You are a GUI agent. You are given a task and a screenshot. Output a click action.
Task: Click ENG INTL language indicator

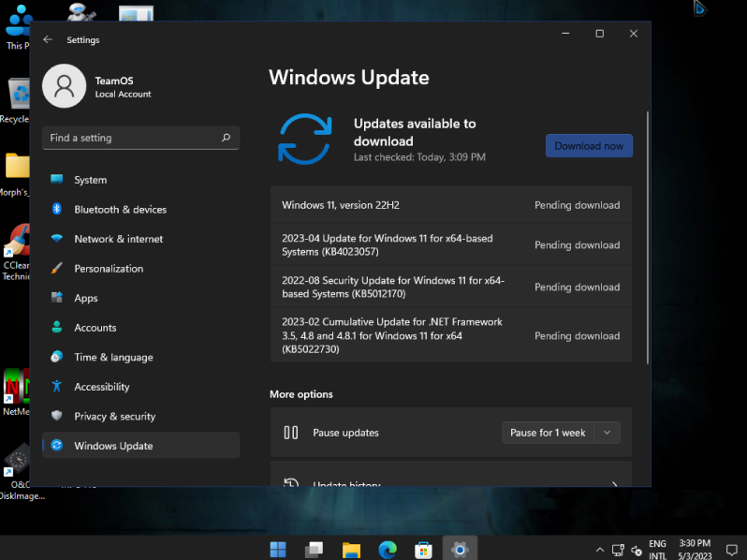click(657, 550)
